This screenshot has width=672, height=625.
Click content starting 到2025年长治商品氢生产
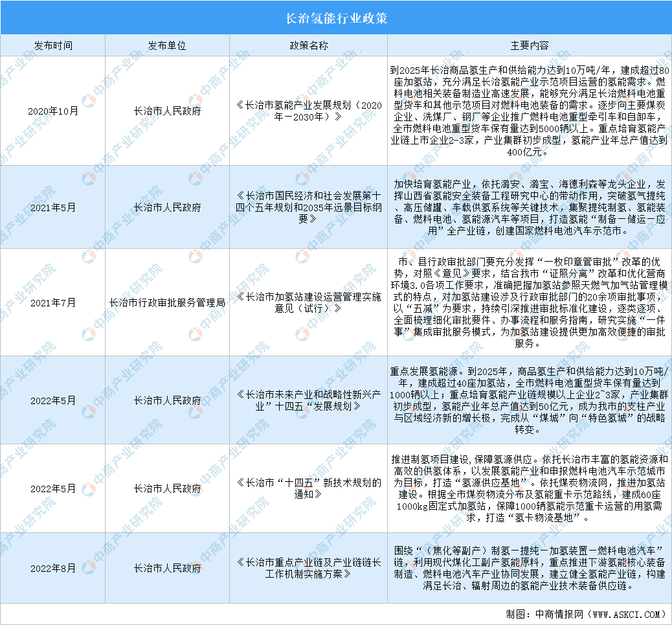[x=530, y=111]
